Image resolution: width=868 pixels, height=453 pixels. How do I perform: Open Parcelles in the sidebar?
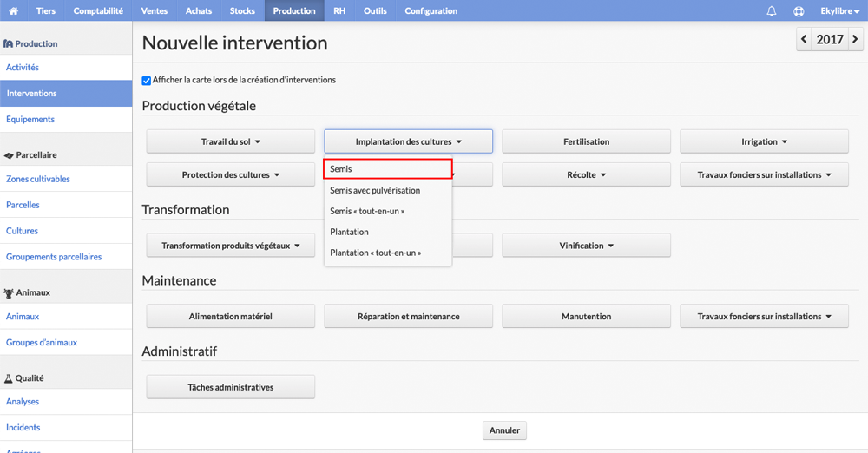point(66,205)
